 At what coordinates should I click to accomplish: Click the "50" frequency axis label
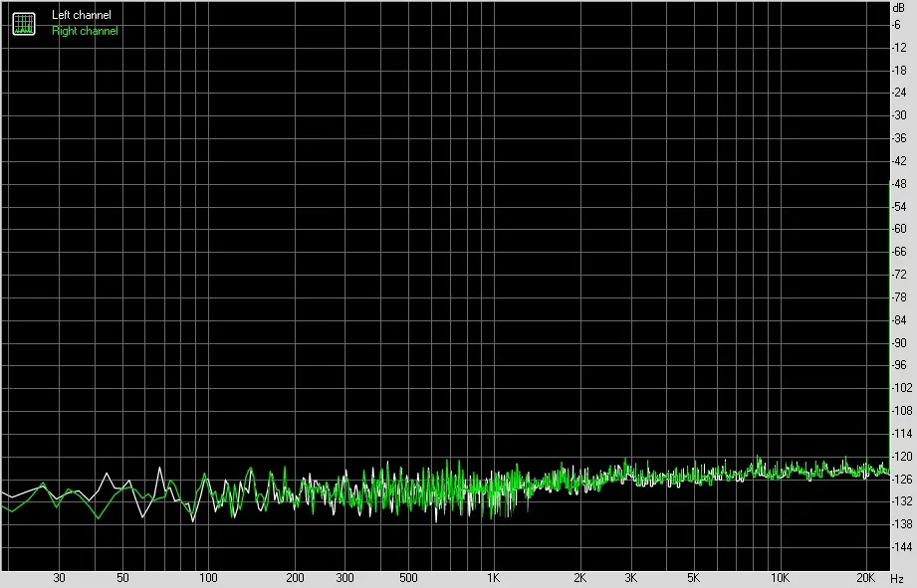point(122,578)
